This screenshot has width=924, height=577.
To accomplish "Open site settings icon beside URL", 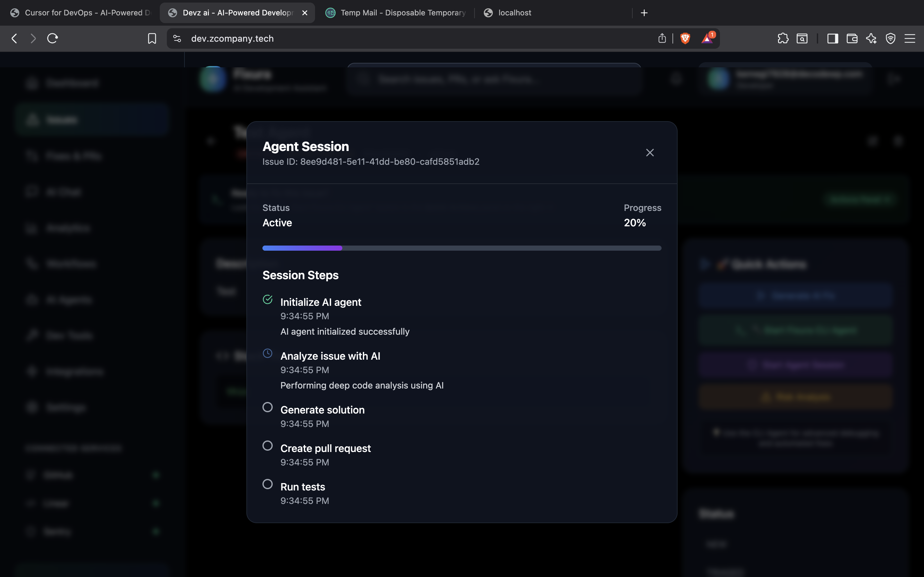I will pos(177,38).
